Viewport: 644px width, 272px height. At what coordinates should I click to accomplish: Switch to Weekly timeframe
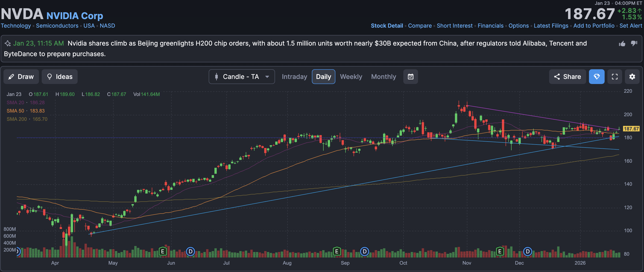point(351,77)
